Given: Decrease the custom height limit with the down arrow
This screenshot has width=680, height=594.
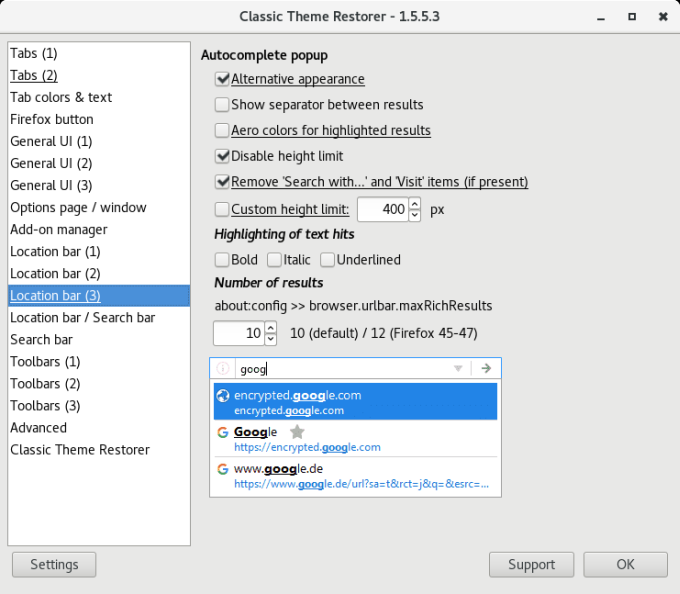Looking at the screenshot, I should point(415,215).
